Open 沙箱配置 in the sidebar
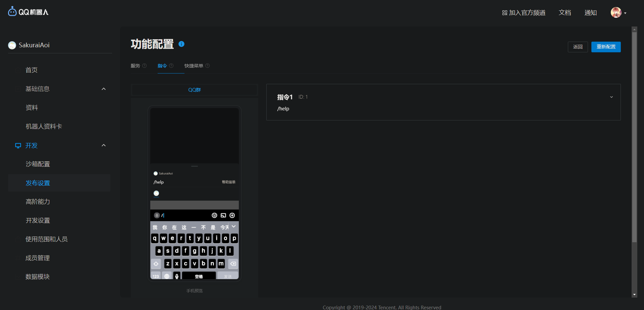 38,164
